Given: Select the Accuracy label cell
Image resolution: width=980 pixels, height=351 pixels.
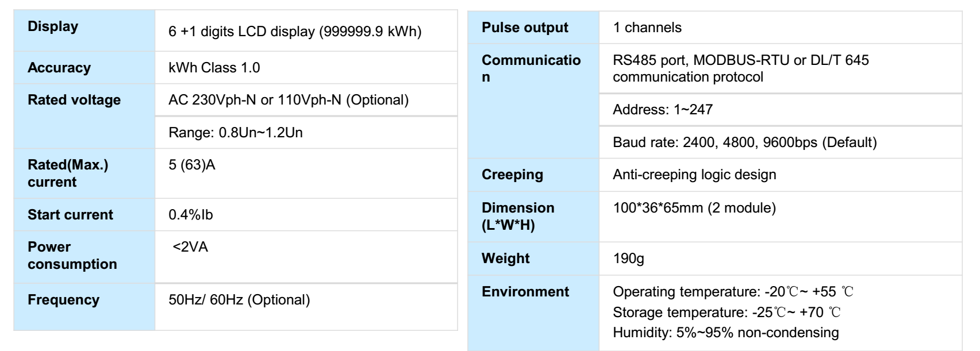Looking at the screenshot, I should pyautogui.click(x=59, y=68).
